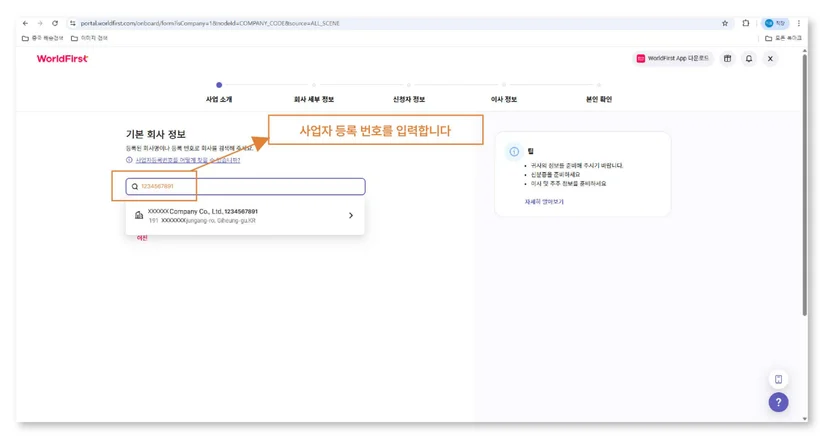Open the browser three-dot menu
828x440 pixels.
(798, 23)
